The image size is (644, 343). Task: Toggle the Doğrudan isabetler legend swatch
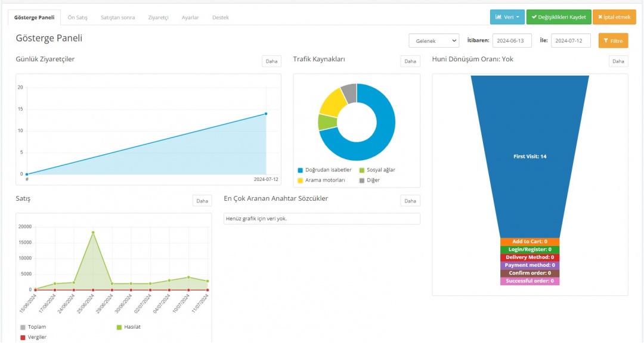tap(301, 170)
